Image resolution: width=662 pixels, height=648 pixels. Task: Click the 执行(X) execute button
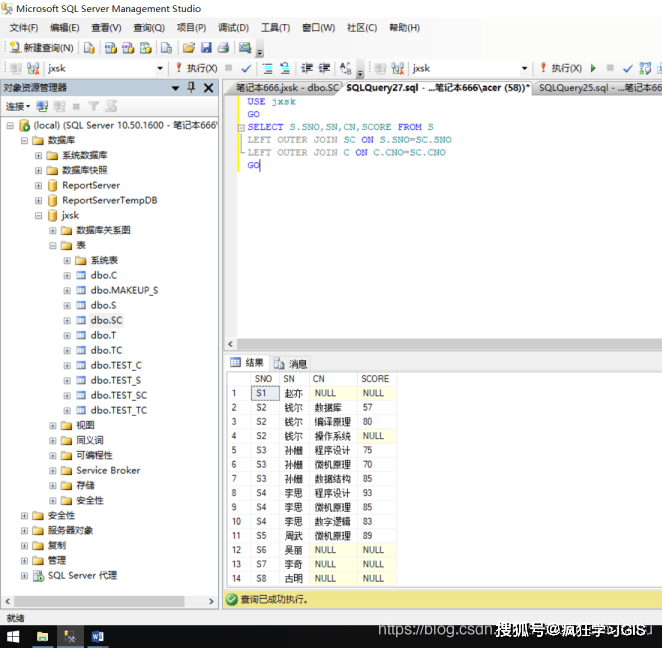(198, 68)
